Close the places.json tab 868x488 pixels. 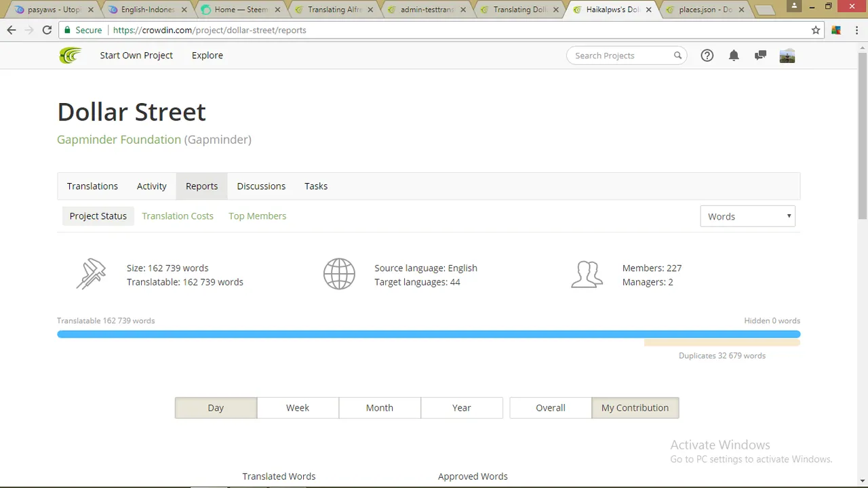(741, 10)
